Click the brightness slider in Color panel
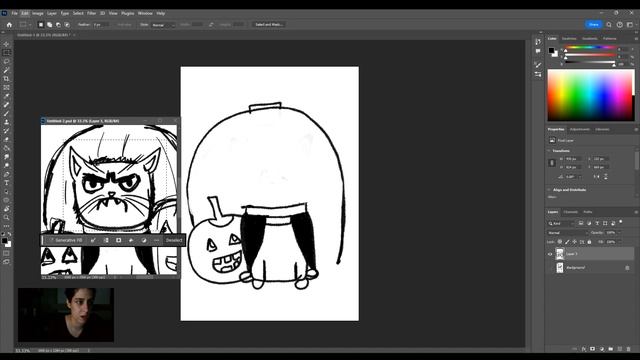640x360 pixels. [590, 62]
